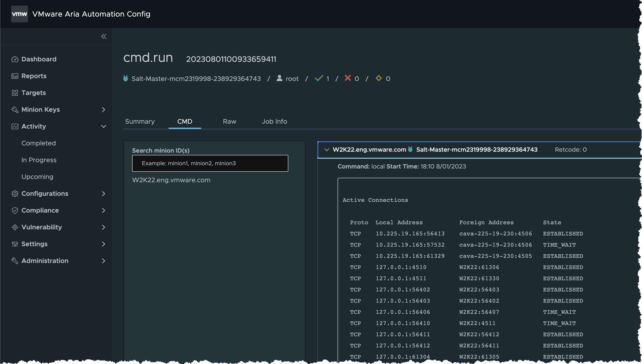Open In Progress activity list

pyautogui.click(x=39, y=160)
